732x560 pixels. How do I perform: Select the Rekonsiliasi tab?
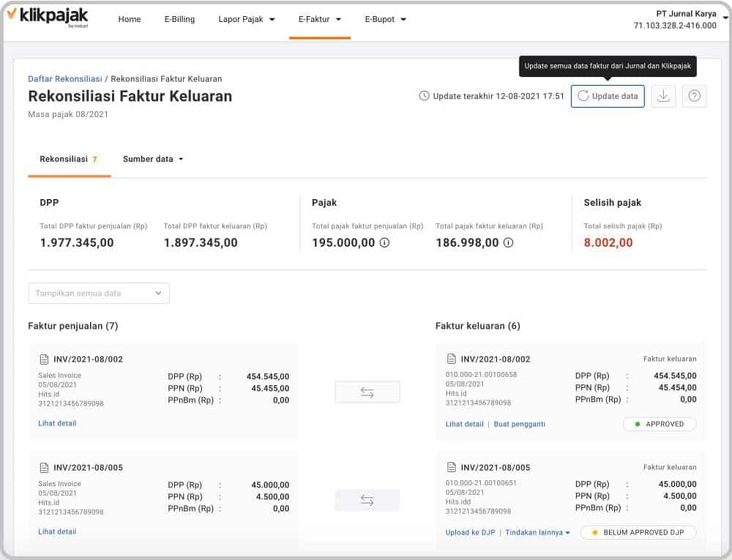(69, 159)
